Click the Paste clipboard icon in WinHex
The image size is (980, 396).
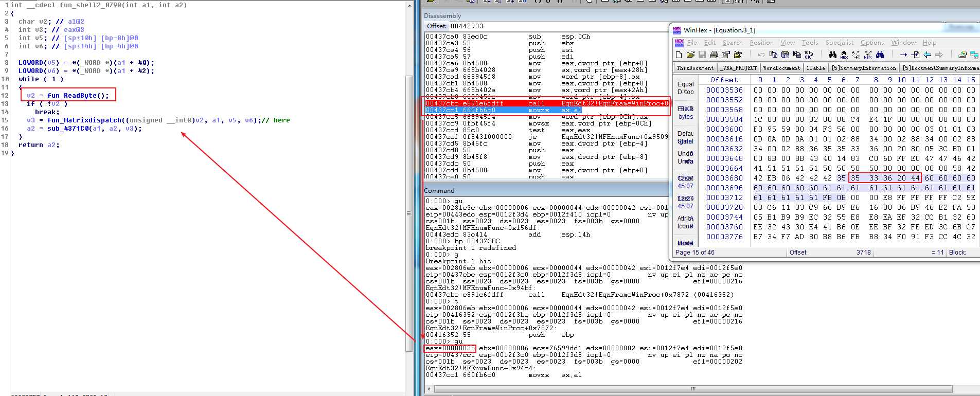[x=785, y=55]
